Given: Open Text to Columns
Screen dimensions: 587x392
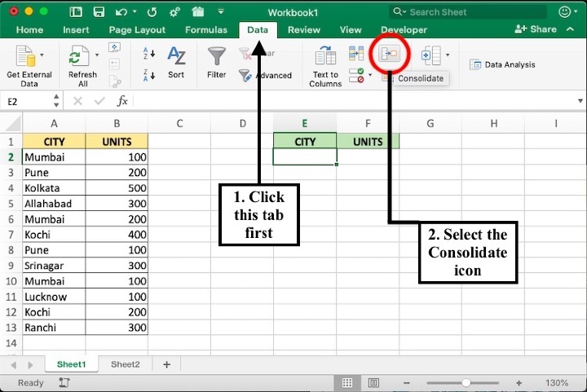Looking at the screenshot, I should coord(325,56).
